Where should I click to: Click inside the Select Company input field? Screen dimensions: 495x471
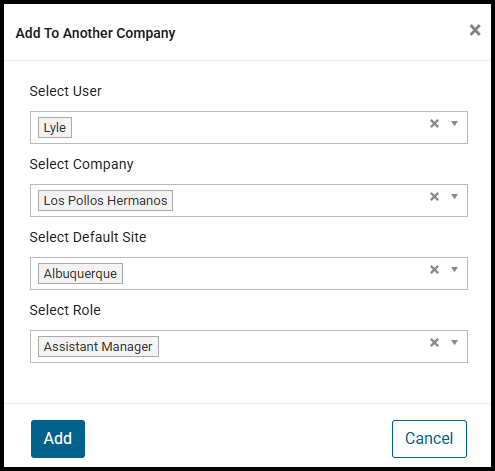click(249, 200)
